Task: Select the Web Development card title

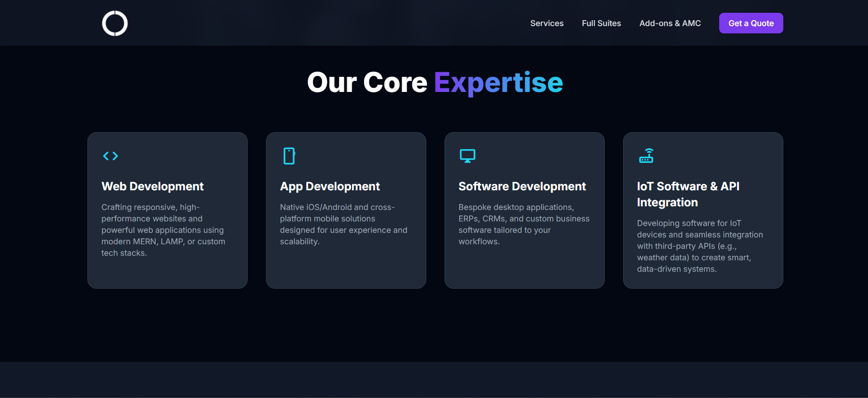Action: tap(152, 186)
